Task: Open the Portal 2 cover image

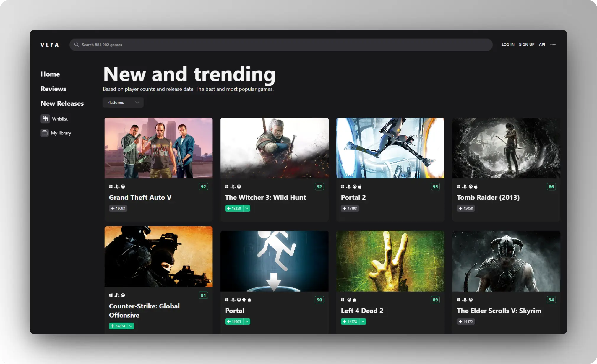Action: (x=390, y=148)
